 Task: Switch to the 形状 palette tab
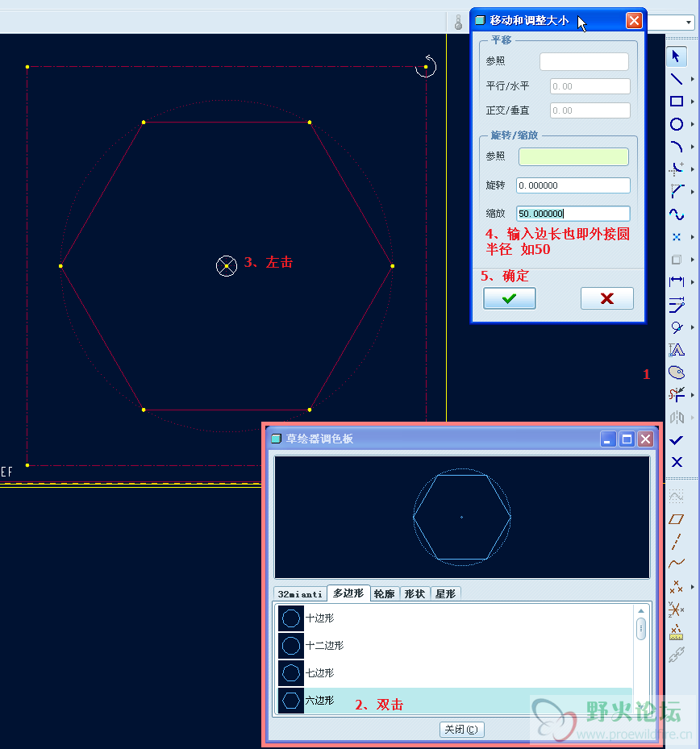pos(415,593)
